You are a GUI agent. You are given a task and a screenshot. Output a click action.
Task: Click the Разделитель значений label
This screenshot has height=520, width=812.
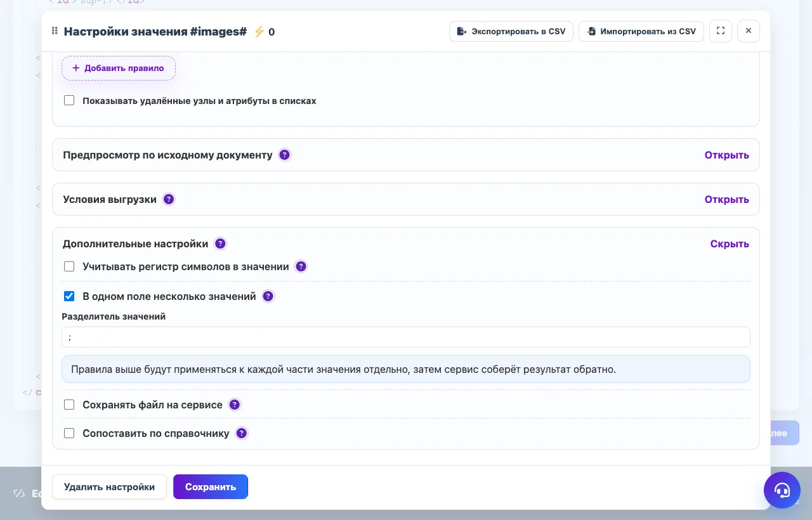tap(114, 316)
